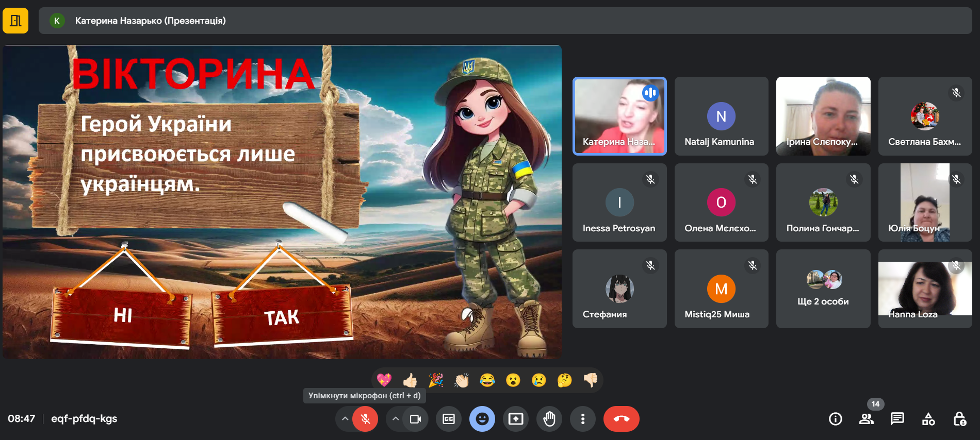Click the yellow icon beside the presentation title
This screenshot has width=980, height=440.
(15, 21)
